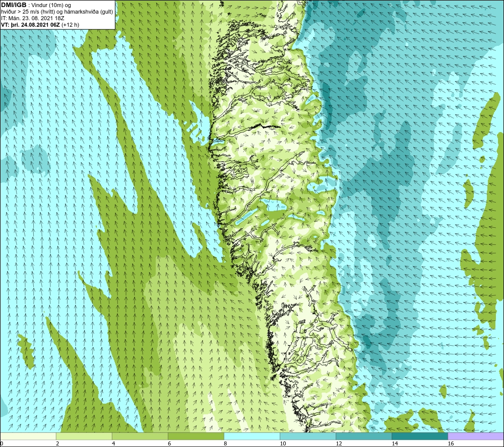Image resolution: width=504 pixels, height=447 pixels.
Task: Click the legend tick label '6'
Action: [169, 444]
